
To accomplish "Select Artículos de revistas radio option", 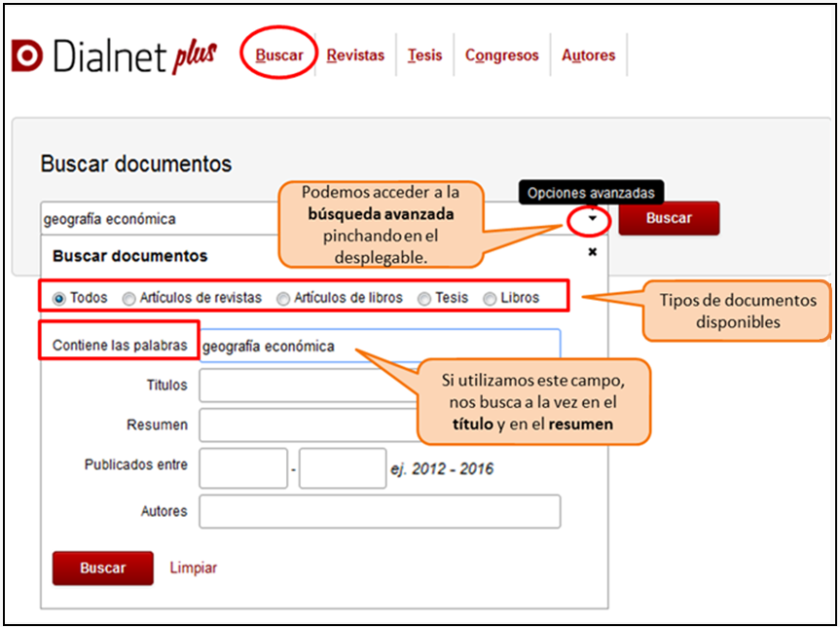I will [129, 299].
